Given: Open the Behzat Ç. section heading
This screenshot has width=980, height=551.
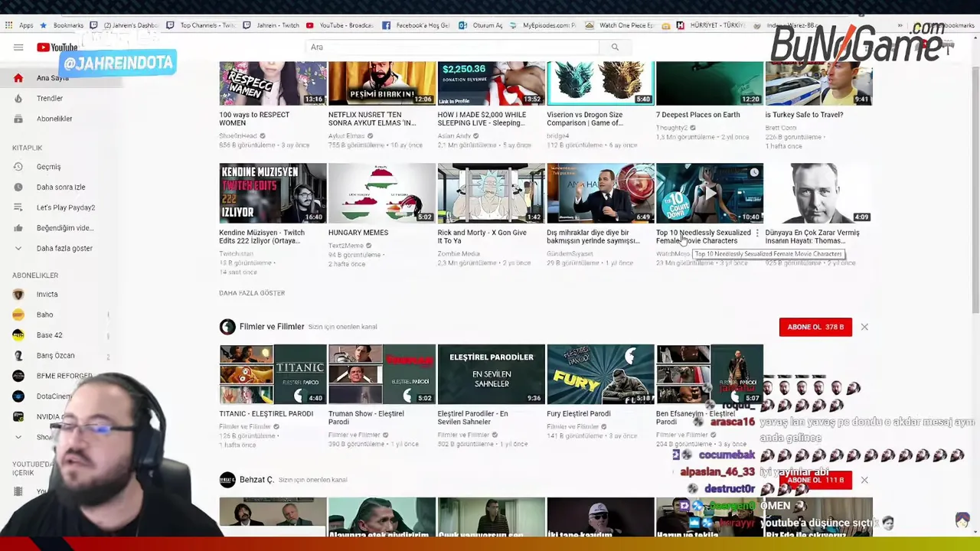Looking at the screenshot, I should click(256, 480).
